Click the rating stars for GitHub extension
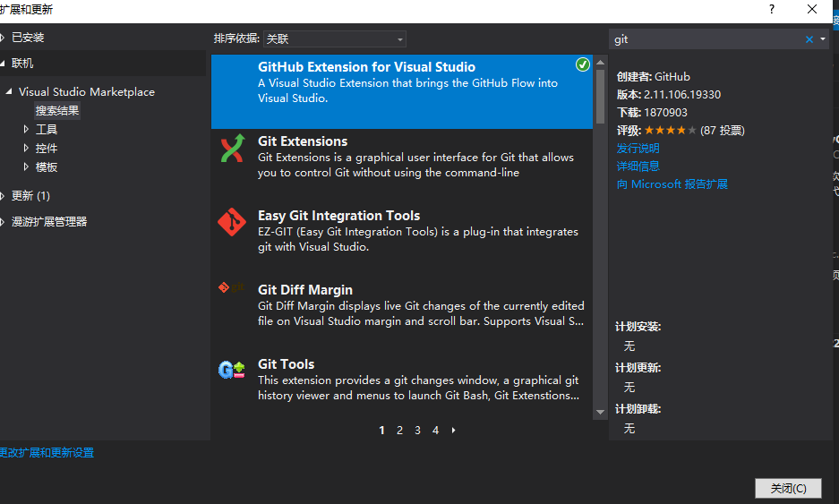The height and width of the screenshot is (504, 839). coord(671,130)
